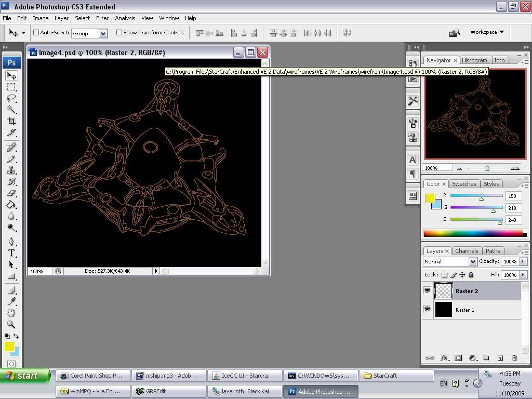Select the Paint Bucket tool

(11, 204)
